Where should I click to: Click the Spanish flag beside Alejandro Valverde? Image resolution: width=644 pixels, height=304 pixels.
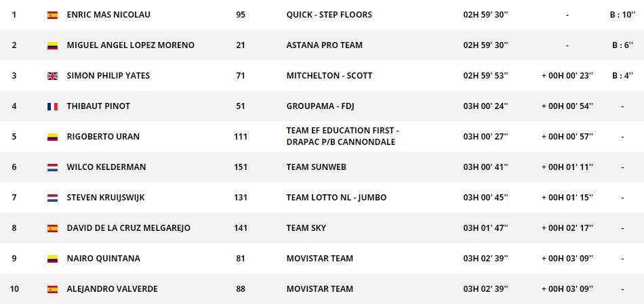pos(52,289)
